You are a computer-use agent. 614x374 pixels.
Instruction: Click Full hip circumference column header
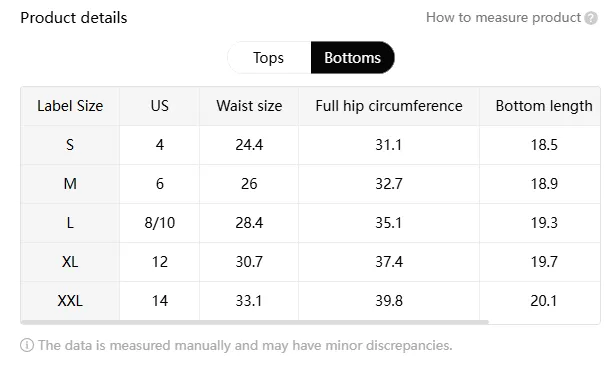tap(389, 106)
